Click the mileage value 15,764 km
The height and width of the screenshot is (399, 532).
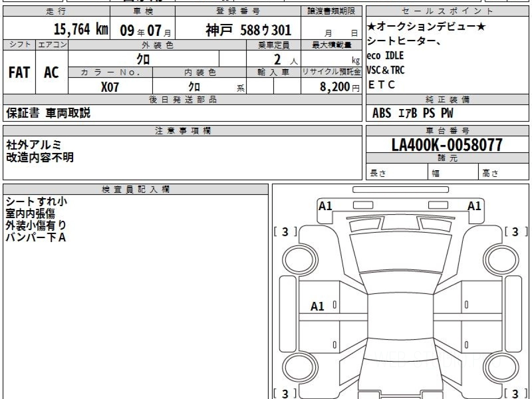pyautogui.click(x=81, y=30)
